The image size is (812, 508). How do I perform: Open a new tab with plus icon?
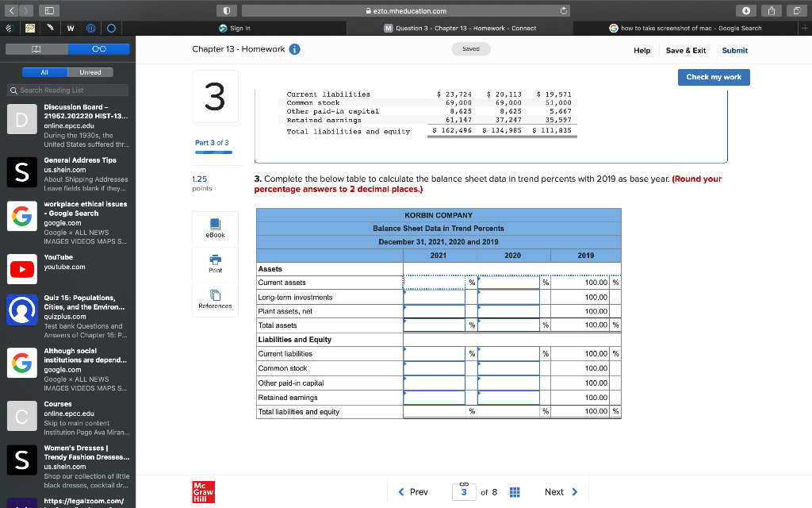point(805,28)
